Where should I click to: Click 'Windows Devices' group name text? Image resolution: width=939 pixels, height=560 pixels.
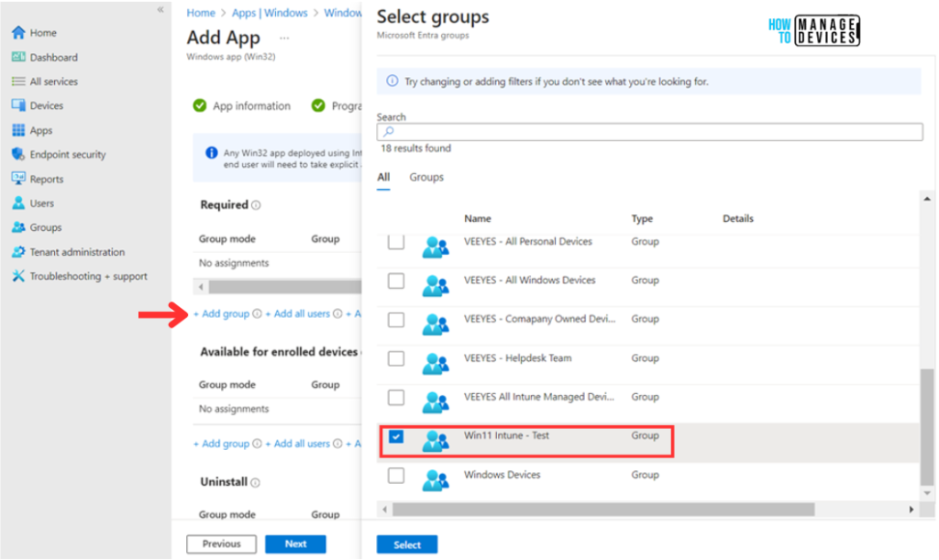[502, 475]
